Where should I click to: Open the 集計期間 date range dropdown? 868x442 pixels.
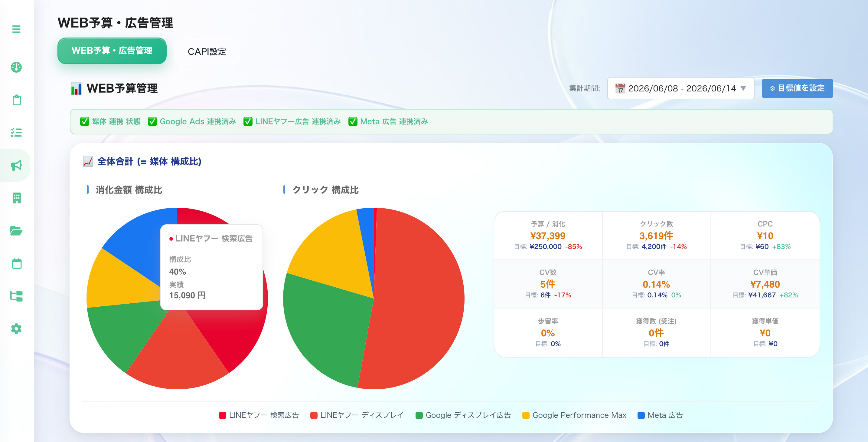pos(680,88)
